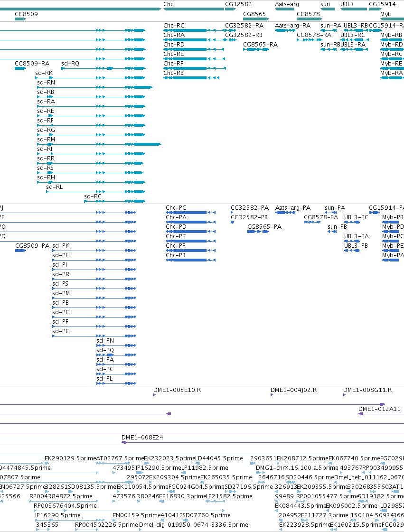The width and height of the screenshot is (404, 532).
Task: Click the sd-RM transcript label
Action: coord(46,140)
